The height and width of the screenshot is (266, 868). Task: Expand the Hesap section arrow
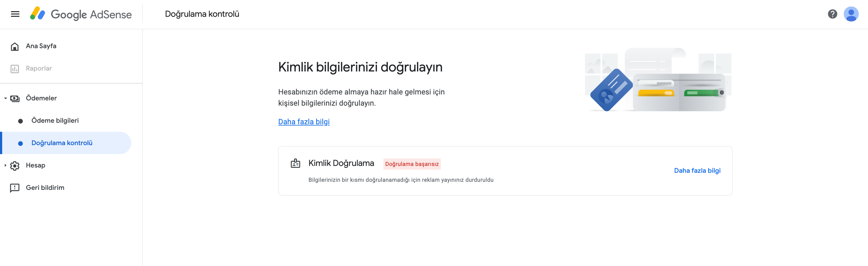[5, 165]
